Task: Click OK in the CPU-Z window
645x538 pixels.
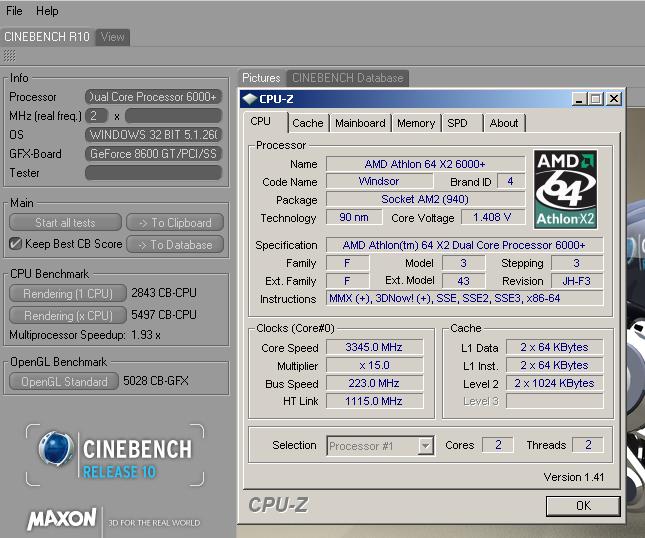Action: coord(583,506)
